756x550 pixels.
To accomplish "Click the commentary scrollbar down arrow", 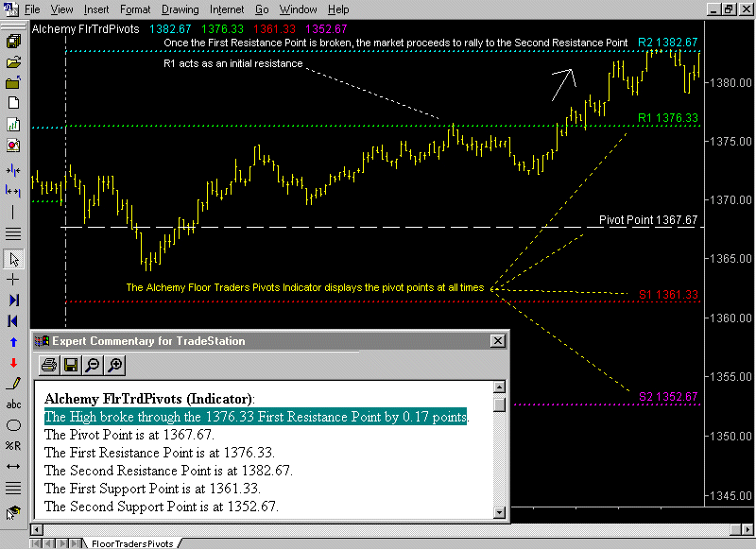I will point(500,512).
